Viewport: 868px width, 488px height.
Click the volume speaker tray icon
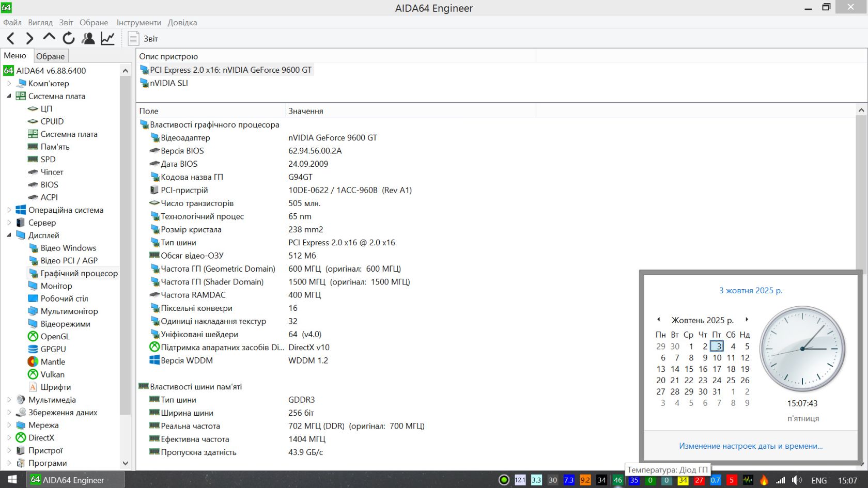pos(797,480)
